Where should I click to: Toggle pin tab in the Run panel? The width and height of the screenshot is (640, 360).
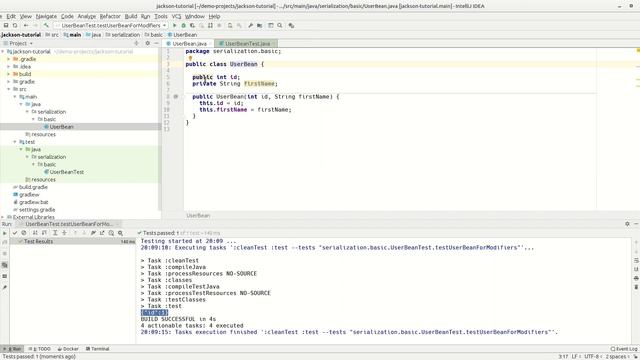click(4, 287)
